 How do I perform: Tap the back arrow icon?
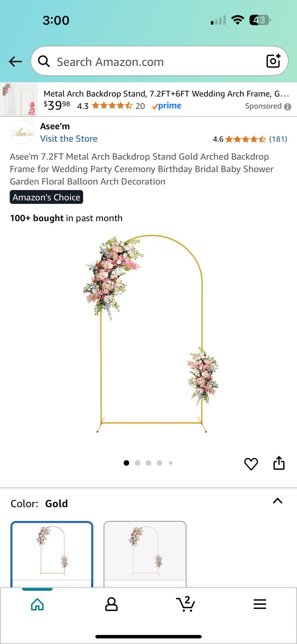coord(15,62)
